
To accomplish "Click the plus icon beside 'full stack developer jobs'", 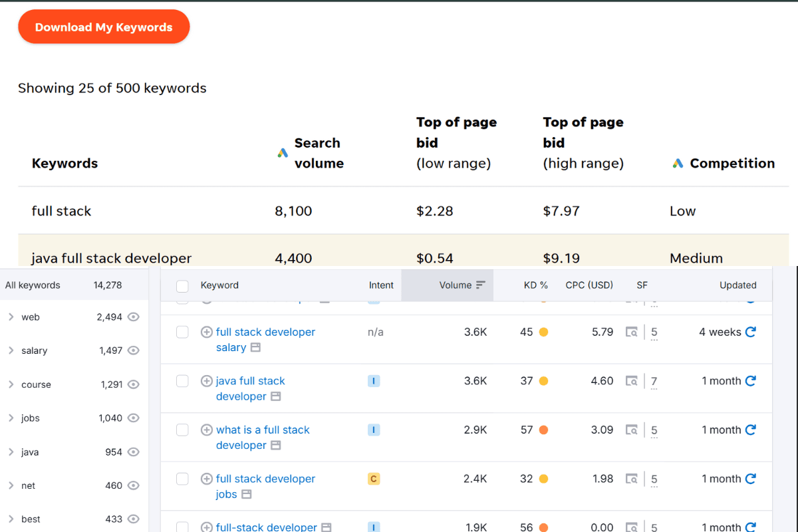I will point(207,479).
